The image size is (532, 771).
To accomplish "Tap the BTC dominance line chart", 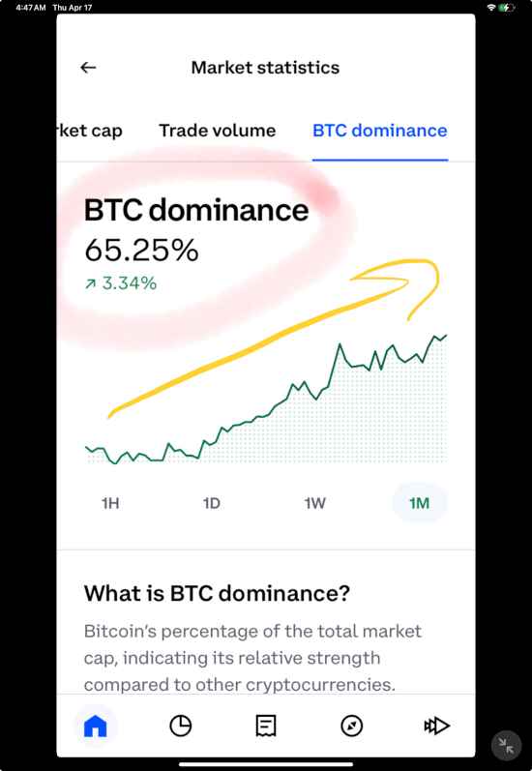I will point(266,399).
